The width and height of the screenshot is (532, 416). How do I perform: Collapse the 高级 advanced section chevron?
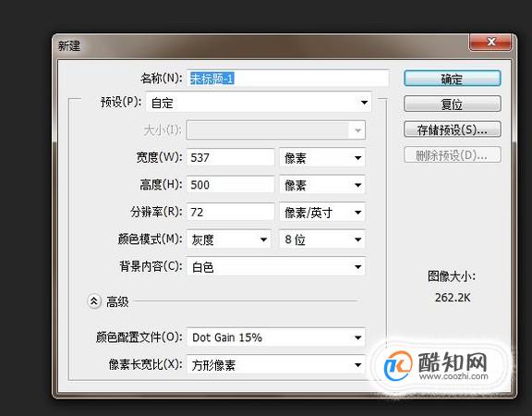click(94, 301)
